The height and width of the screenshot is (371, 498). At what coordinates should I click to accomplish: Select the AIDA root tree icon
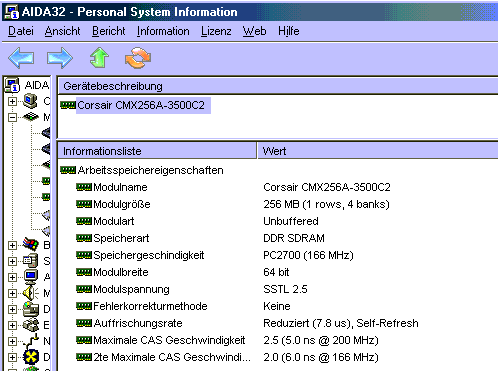[12, 85]
